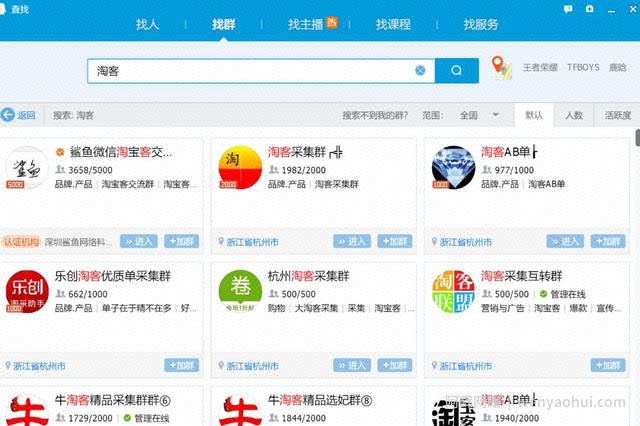Image resolution: width=640 pixels, height=426 pixels.
Task: Open the group title 牛淘客精品选妃群⑧
Action: pyautogui.click(x=320, y=400)
